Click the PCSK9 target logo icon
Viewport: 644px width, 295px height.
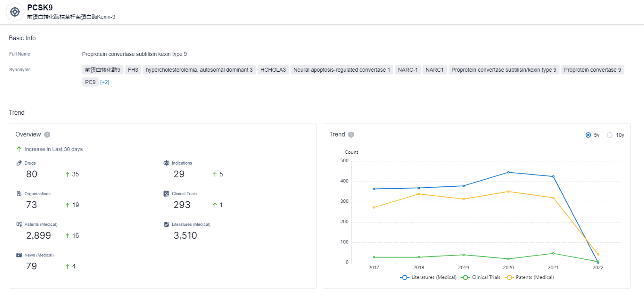click(15, 12)
